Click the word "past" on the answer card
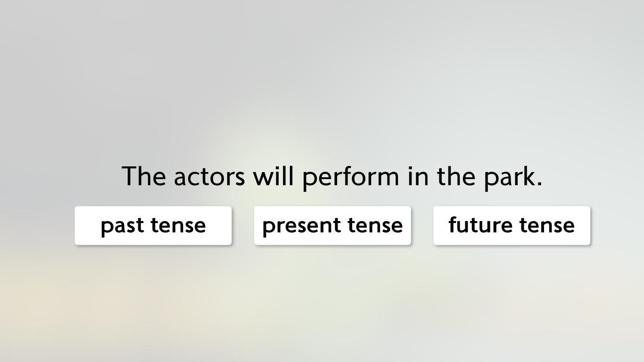The height and width of the screenshot is (362, 644). (x=122, y=226)
